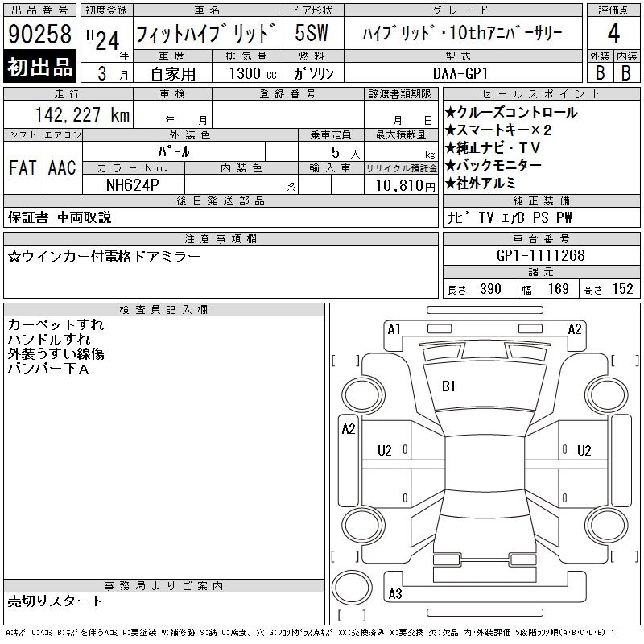The image size is (644, 644).
Task: Select the chassis number GP1-1111268
Action: (x=540, y=256)
